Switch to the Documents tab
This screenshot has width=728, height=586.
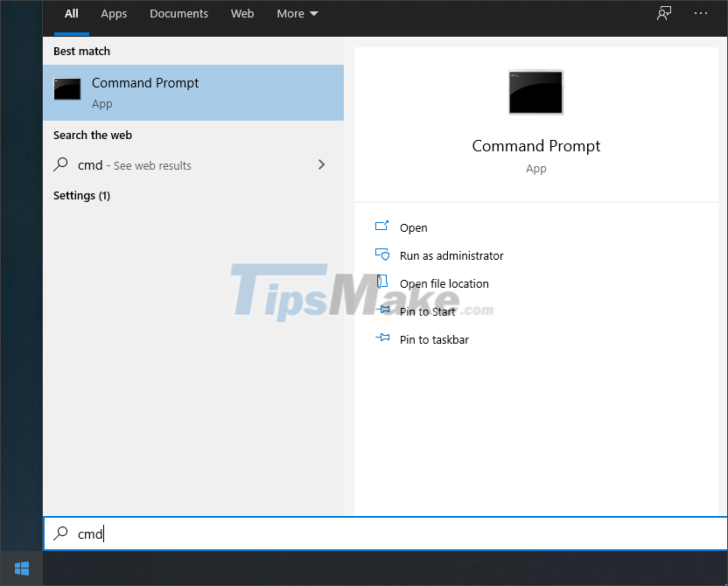(178, 13)
